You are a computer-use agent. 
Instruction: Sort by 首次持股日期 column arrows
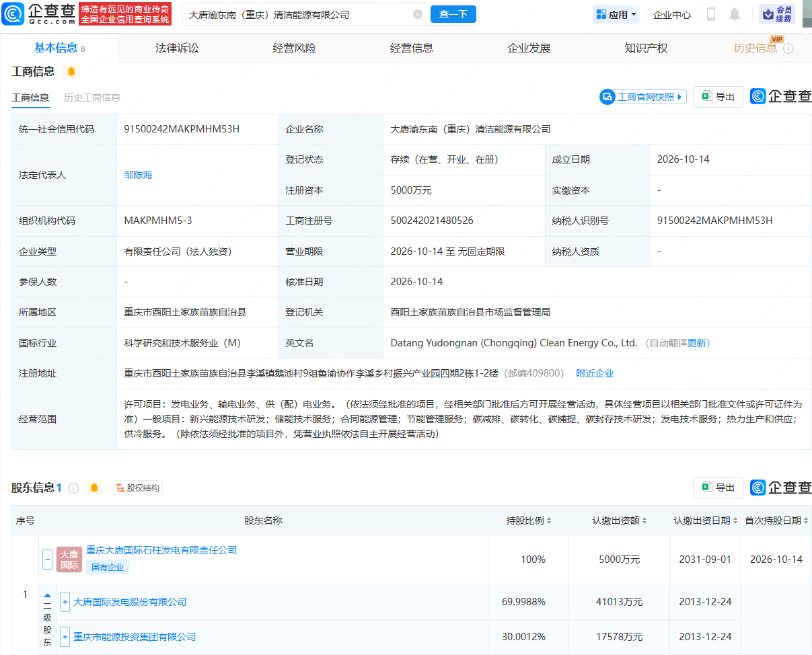(806, 521)
